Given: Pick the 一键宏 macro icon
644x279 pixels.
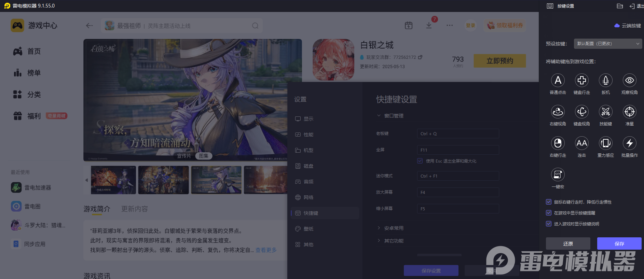Looking at the screenshot, I should (558, 175).
